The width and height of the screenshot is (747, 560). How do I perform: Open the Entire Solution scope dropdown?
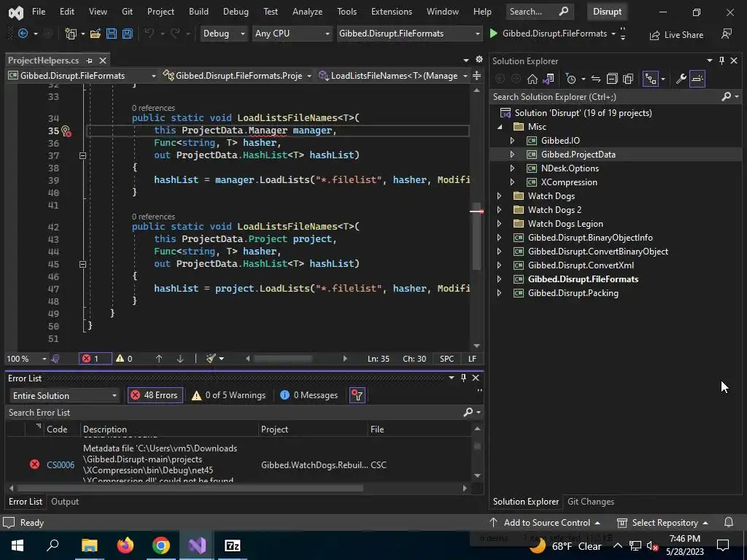(64, 396)
